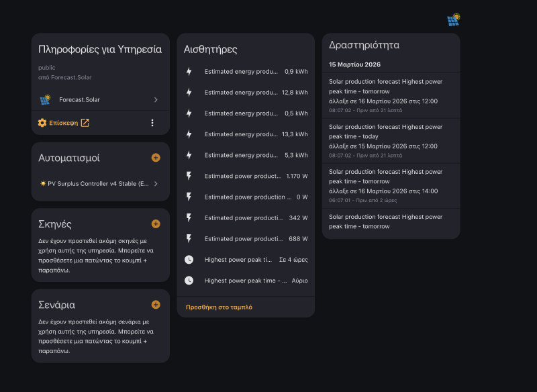This screenshot has width=537, height=392.
Task: Click the Επίσκεψη link
Action: 63,123
